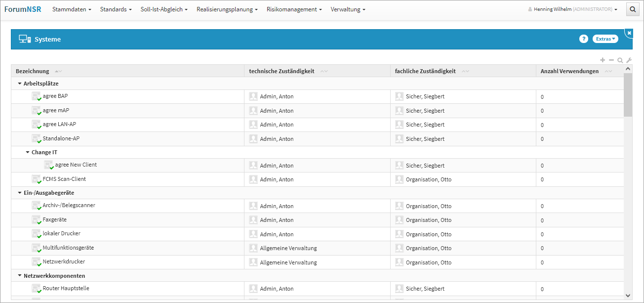Collapse the Change IT subgroup

(x=28, y=152)
